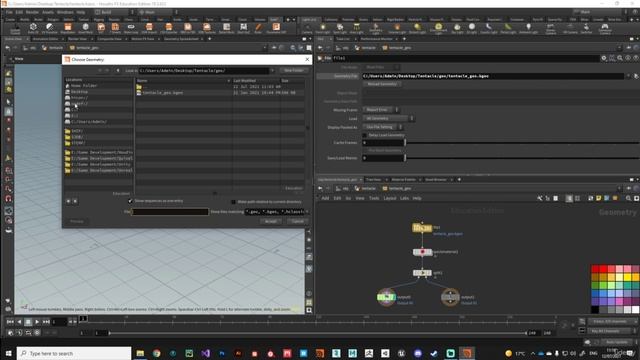Enable Delay Load Geometry checkbox
The height and width of the screenshot is (360, 640).
(364, 135)
